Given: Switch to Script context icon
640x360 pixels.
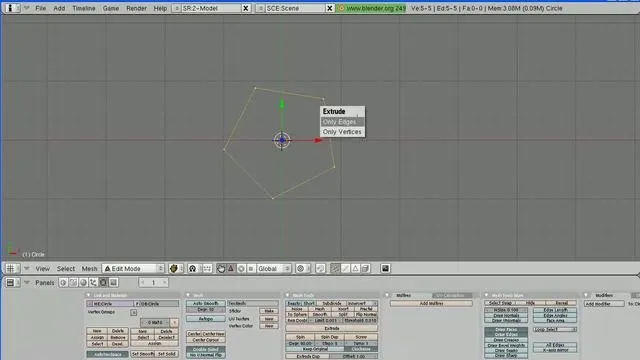Looking at the screenshot, I should click(x=73, y=282).
